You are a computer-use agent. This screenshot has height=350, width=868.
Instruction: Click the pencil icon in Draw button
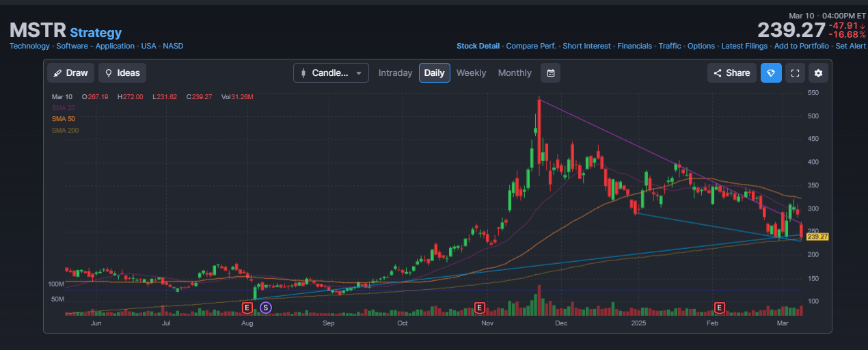[x=58, y=73]
